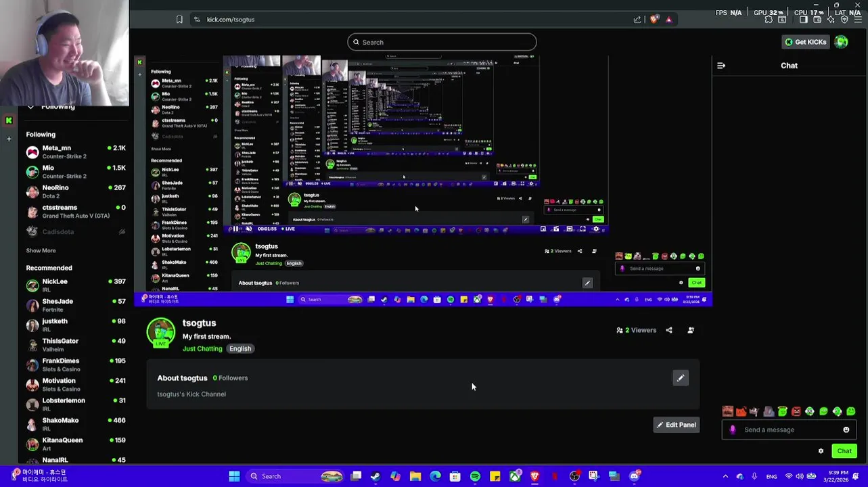Click the moderator user icon beside share
868x487 pixels.
coord(691,330)
